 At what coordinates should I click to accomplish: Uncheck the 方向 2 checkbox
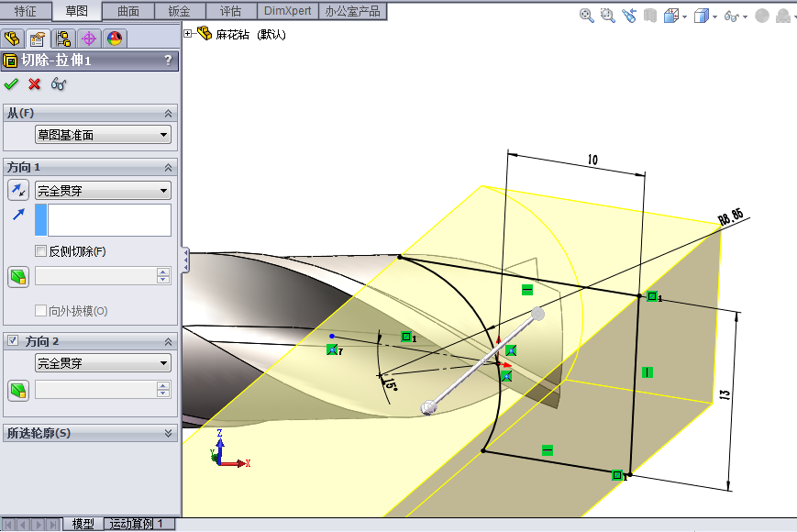click(13, 340)
